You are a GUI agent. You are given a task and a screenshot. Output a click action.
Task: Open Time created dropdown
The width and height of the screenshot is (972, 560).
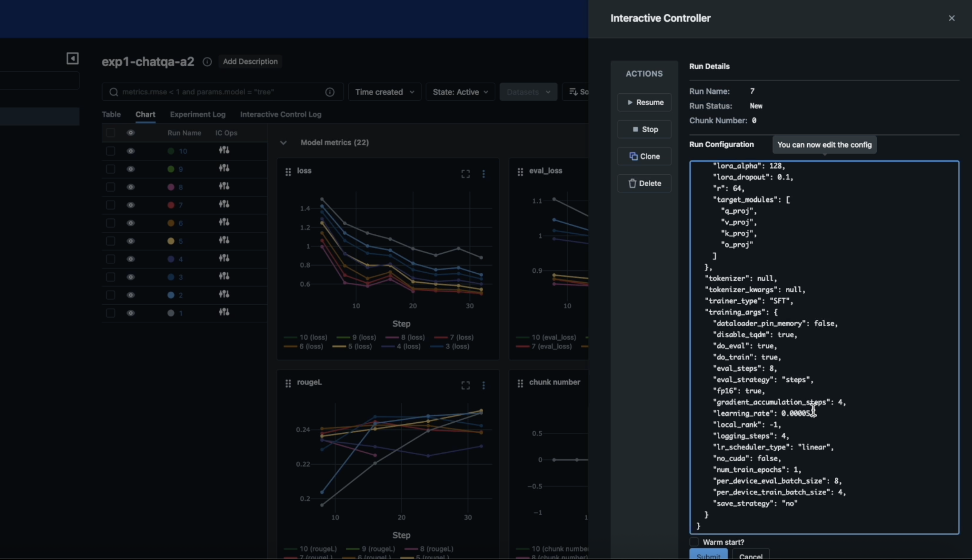click(x=385, y=92)
